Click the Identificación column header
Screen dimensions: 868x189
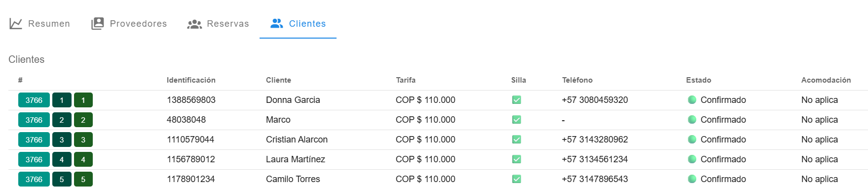(x=191, y=80)
